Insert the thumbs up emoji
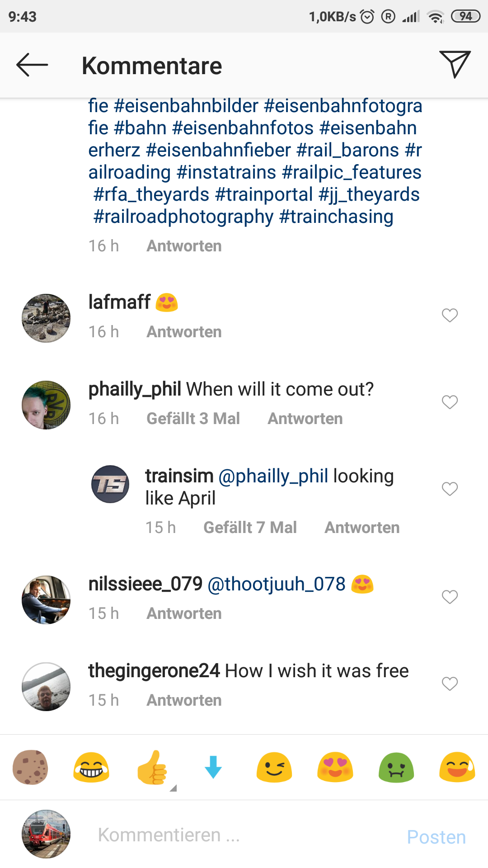 [x=152, y=767]
